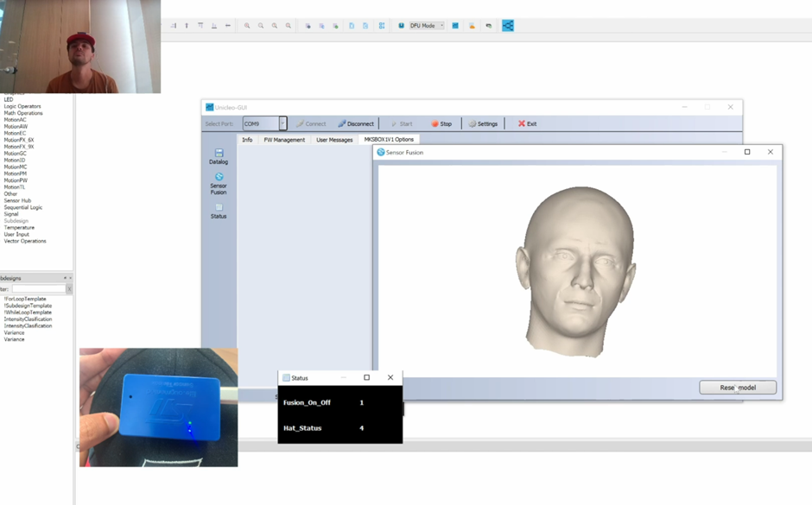Open the COM9 port dropdown
The width and height of the screenshot is (812, 505).
(282, 123)
